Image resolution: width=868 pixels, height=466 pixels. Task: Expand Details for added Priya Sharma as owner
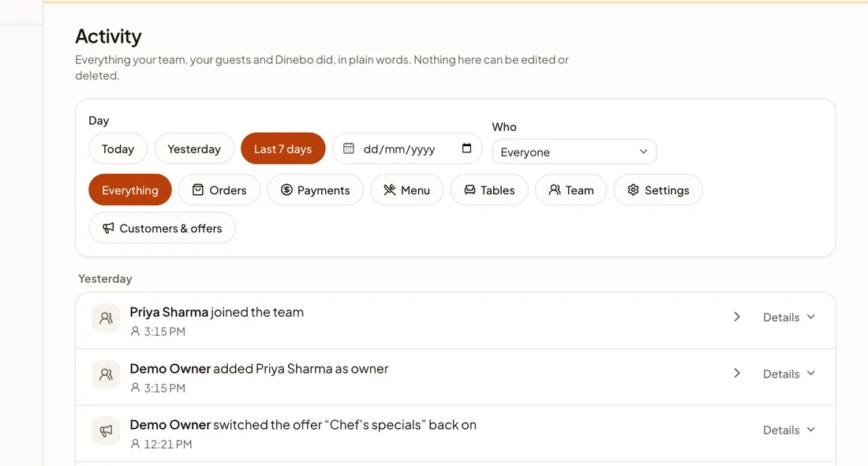point(789,374)
